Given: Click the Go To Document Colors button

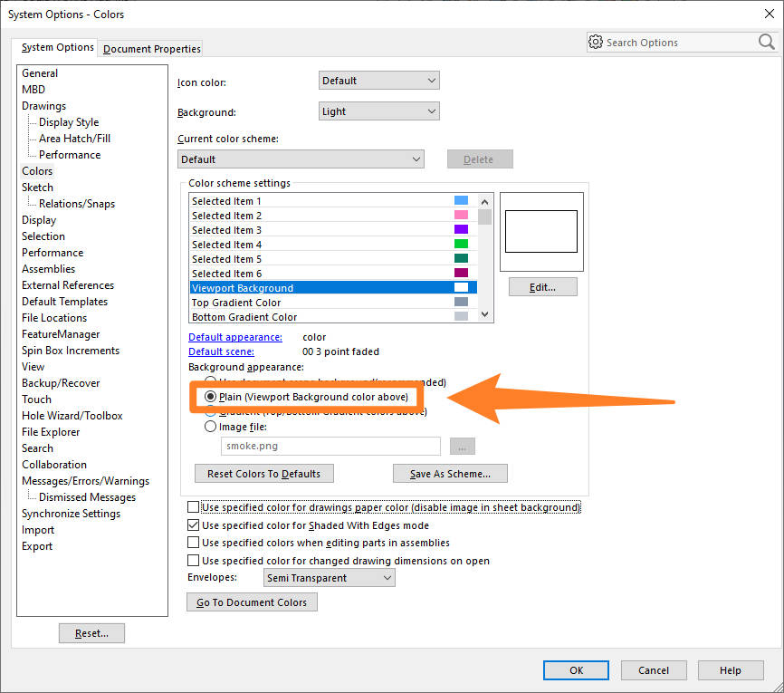Looking at the screenshot, I should point(252,602).
